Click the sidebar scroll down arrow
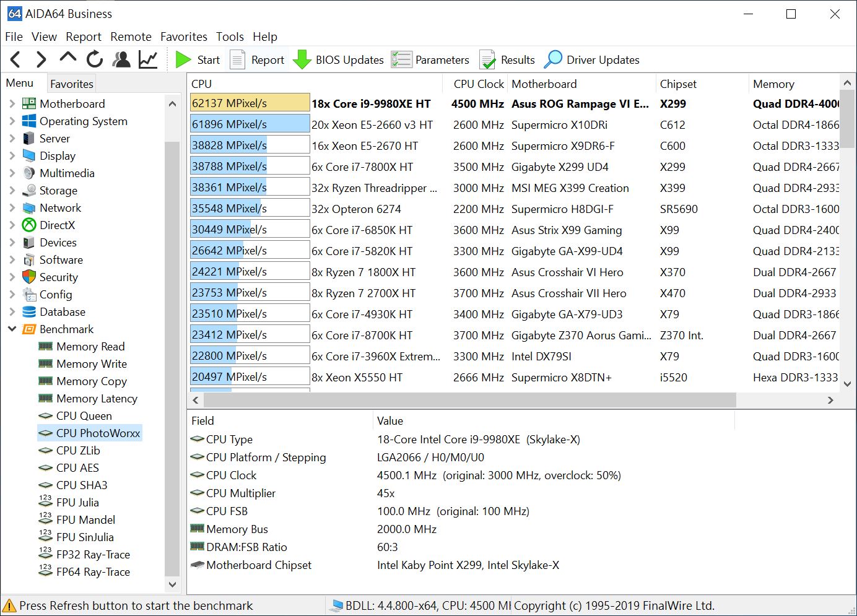Image resolution: width=857 pixels, height=616 pixels. pyautogui.click(x=172, y=584)
